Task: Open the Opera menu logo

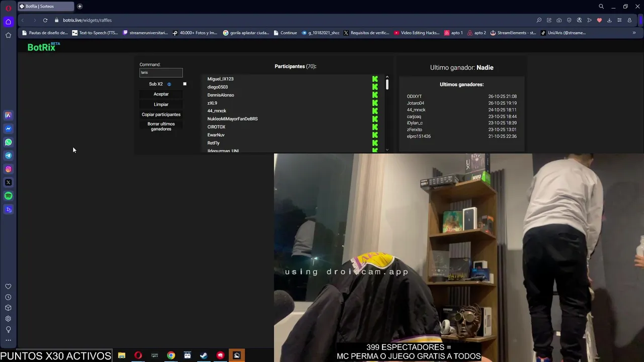Action: click(x=8, y=8)
